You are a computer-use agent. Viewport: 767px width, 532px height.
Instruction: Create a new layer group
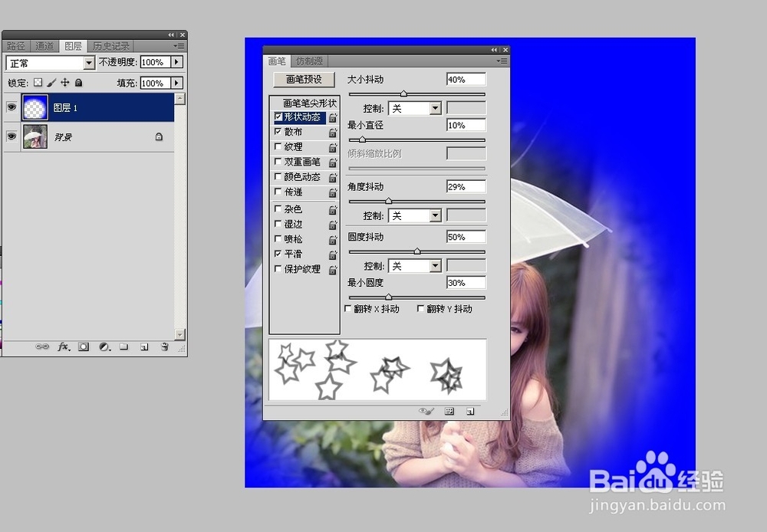click(123, 346)
